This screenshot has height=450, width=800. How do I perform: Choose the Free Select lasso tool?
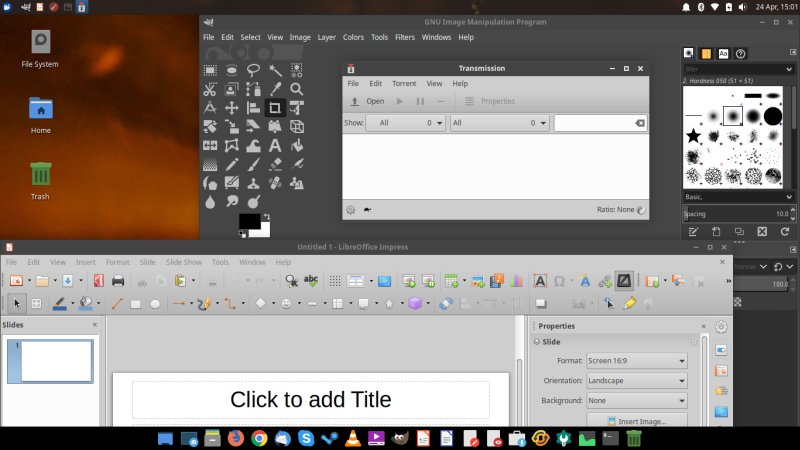pos(253,70)
